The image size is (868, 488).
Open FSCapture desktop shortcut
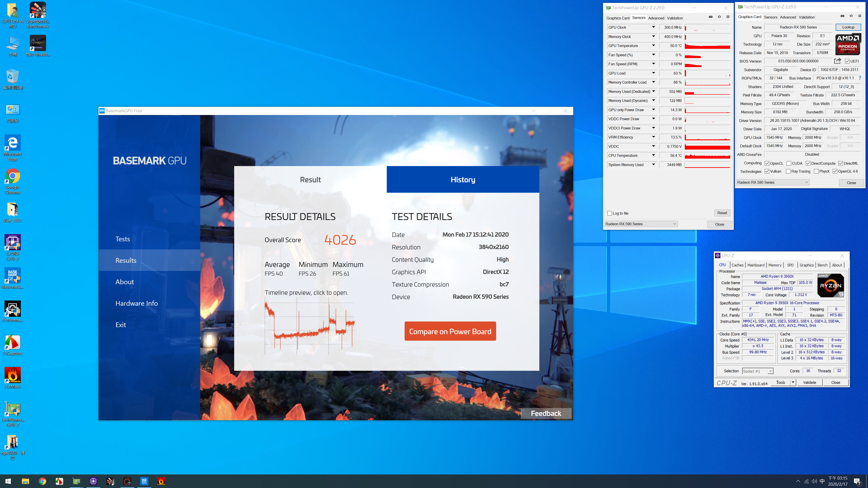[12, 345]
